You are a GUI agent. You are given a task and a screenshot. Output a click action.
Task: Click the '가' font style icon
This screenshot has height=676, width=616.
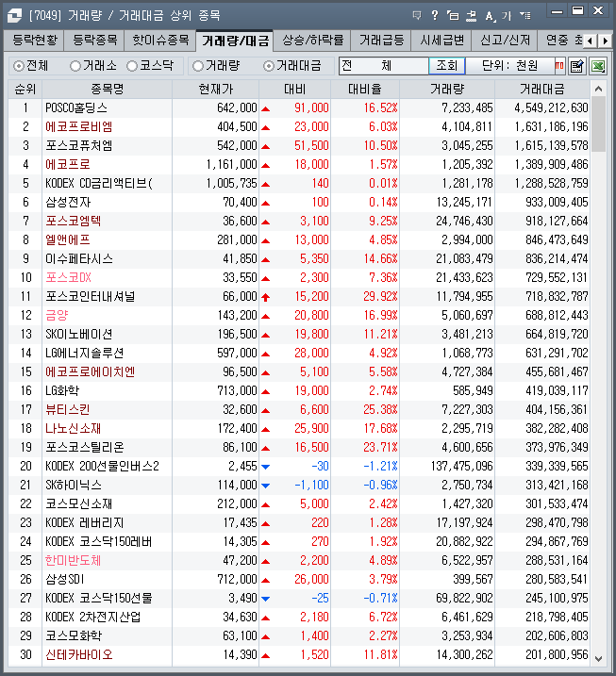pos(507,16)
